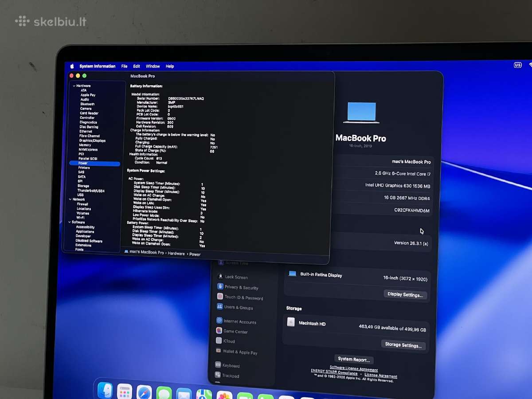Screen dimensions: 532x399
Task: Select Memory in the Hardware tree
Action: coord(85,145)
